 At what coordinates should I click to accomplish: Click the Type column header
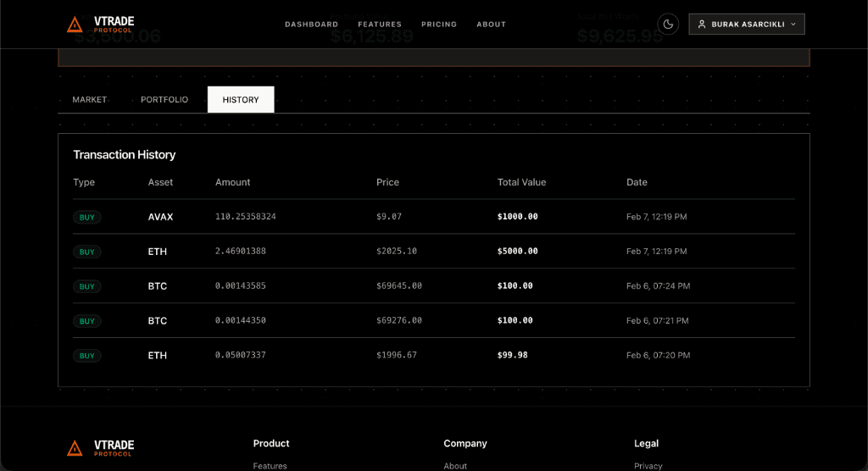pos(84,182)
